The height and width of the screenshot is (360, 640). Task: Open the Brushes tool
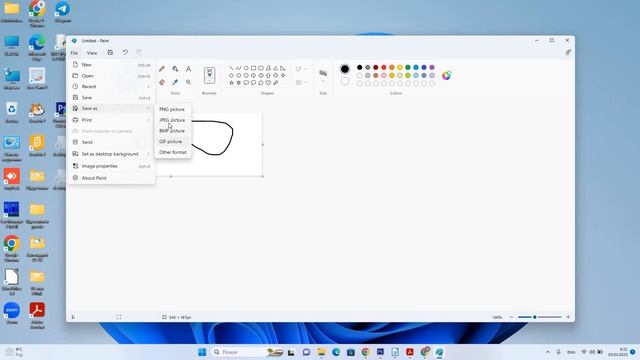[209, 75]
